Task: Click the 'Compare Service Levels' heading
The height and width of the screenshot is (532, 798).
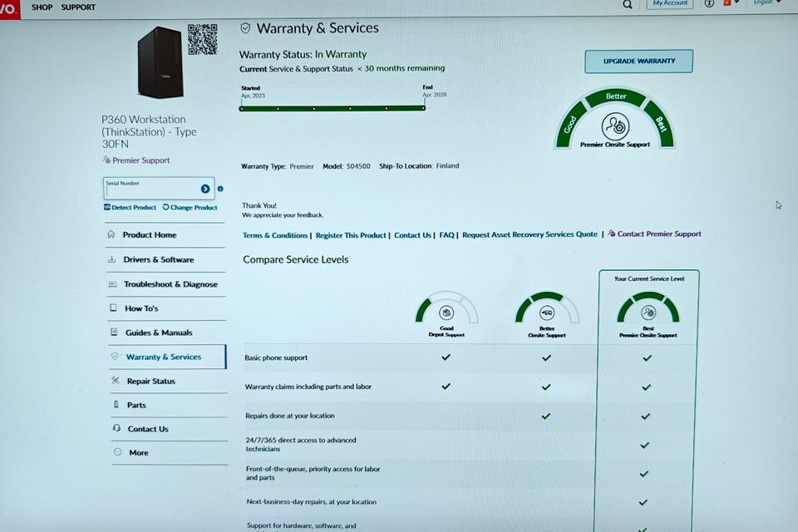Action: [296, 259]
